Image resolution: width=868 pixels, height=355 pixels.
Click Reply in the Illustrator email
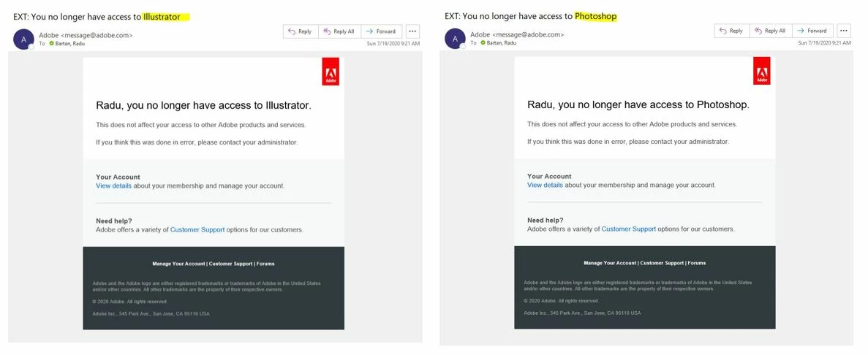301,31
